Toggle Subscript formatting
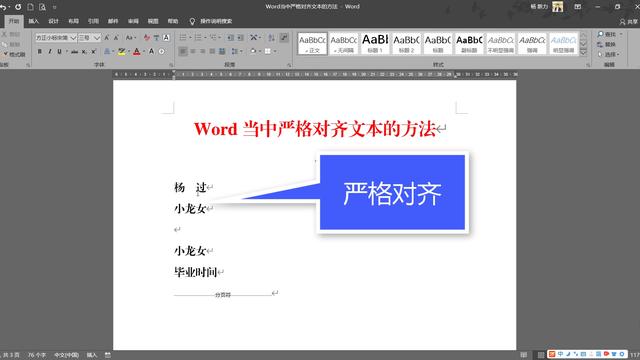 coord(84,51)
